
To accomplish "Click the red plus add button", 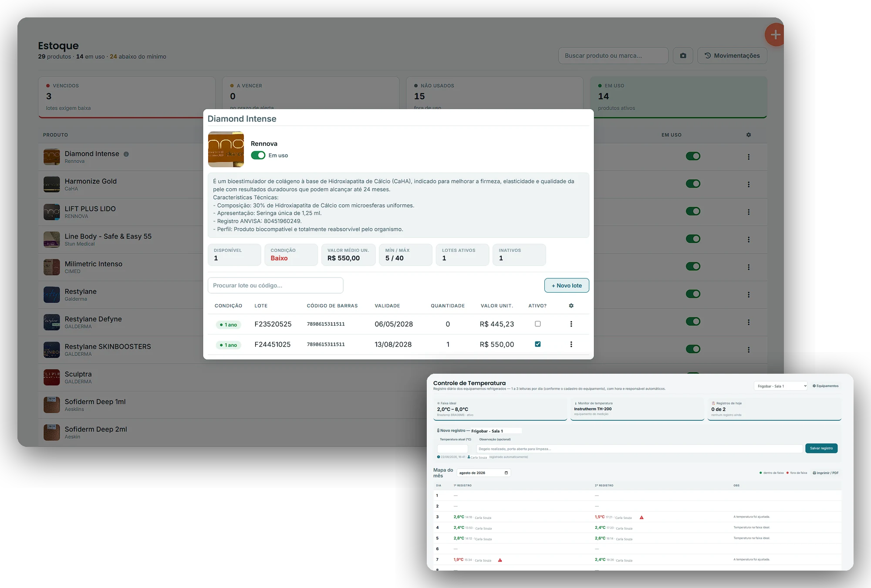I will (775, 35).
